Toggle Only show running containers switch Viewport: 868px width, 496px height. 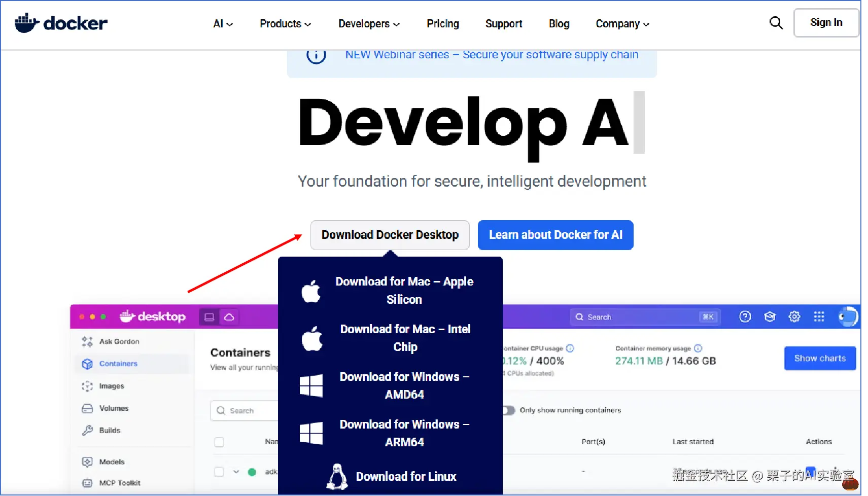tap(508, 410)
